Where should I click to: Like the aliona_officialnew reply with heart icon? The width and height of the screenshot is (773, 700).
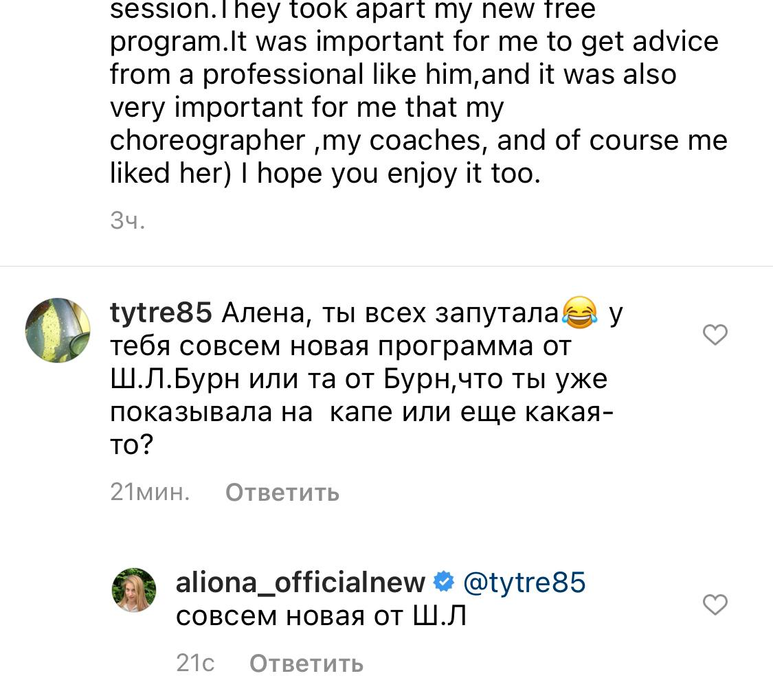[715, 605]
